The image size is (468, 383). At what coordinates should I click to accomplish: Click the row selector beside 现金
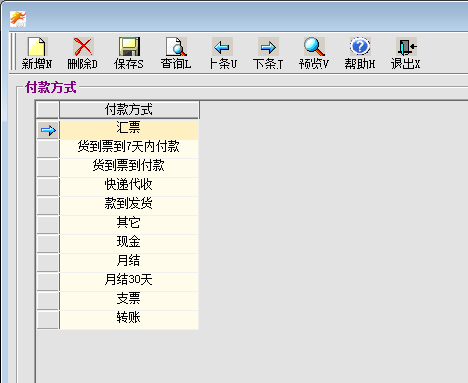click(48, 244)
